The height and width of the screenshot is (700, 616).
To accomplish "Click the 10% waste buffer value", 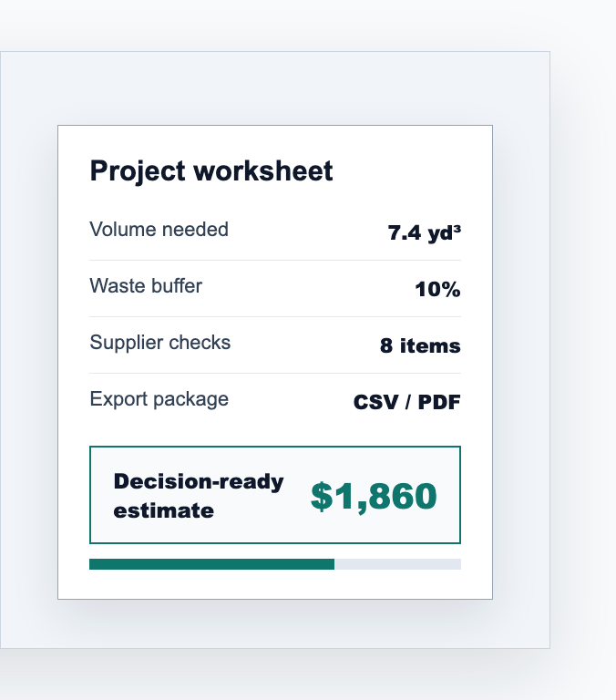I will tap(437, 289).
